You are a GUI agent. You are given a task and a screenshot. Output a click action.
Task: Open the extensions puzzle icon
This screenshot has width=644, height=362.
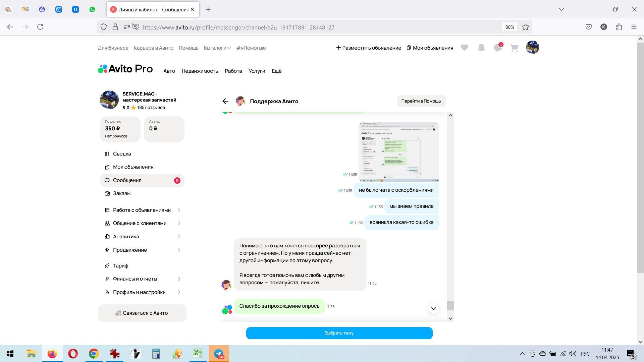point(619,27)
